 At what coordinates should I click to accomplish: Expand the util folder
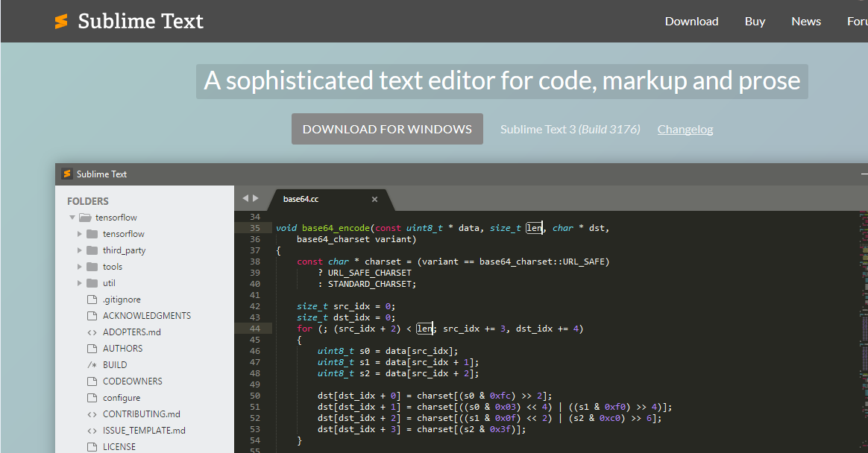point(80,283)
